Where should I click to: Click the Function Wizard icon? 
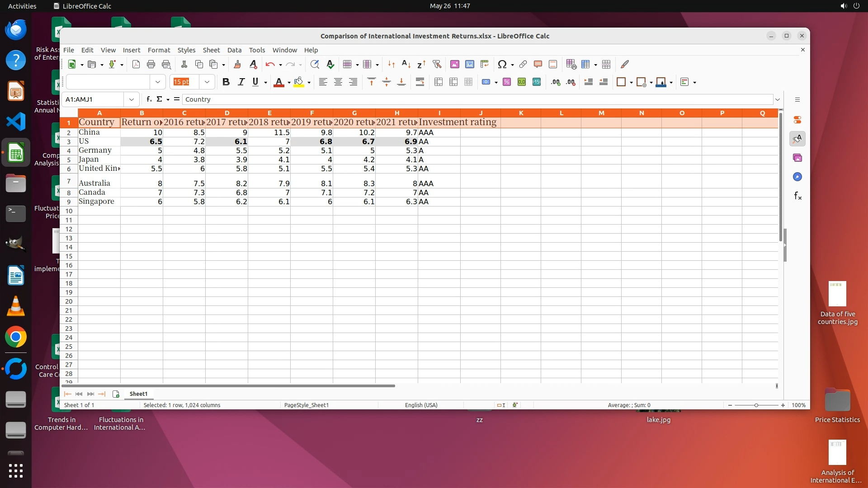pos(149,99)
